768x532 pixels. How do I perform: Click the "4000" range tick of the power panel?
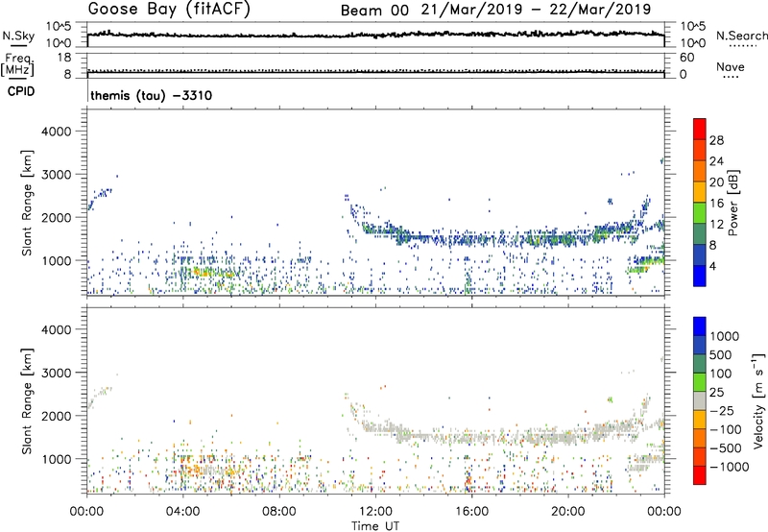[57, 132]
